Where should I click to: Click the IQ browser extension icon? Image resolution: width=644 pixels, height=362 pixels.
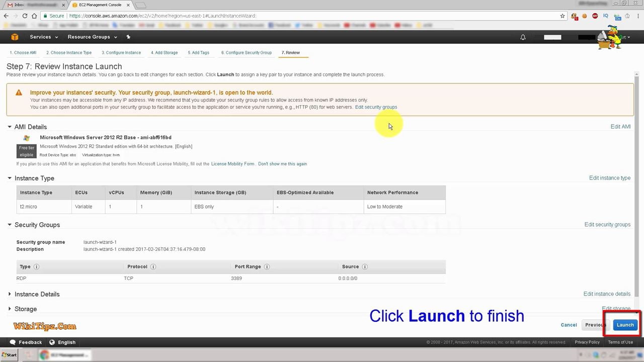[x=605, y=16]
